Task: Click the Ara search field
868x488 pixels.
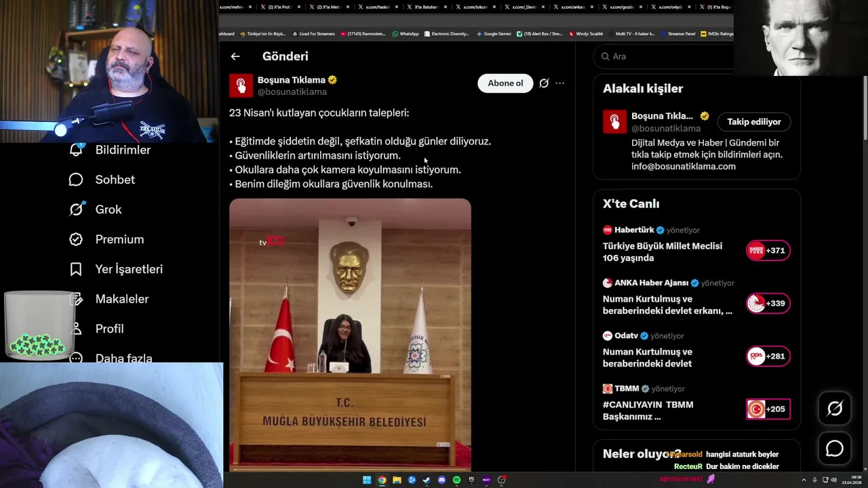Action: pyautogui.click(x=665, y=56)
